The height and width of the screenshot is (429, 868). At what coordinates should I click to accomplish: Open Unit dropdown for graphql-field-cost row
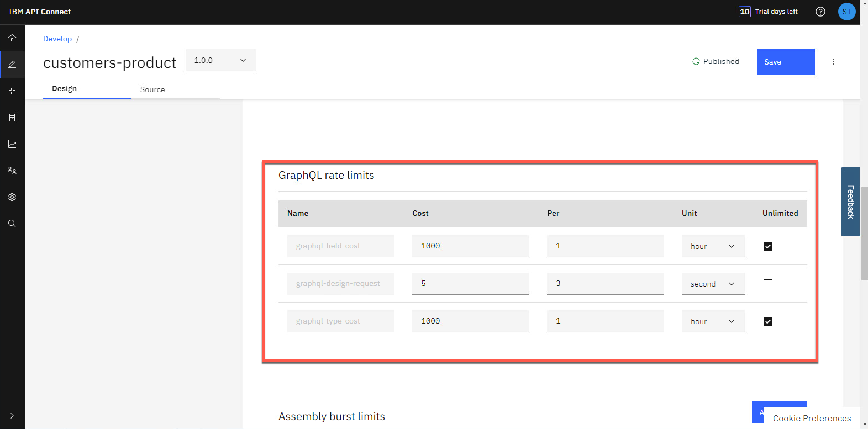[x=713, y=246]
